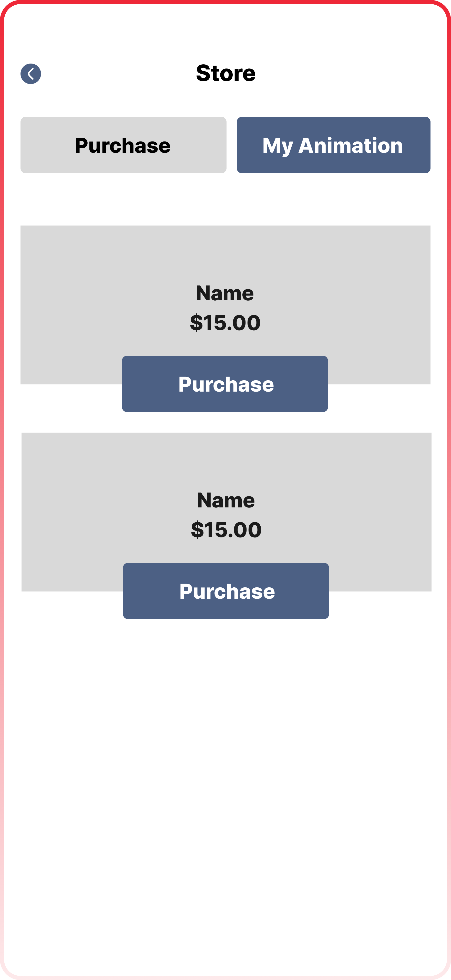Buy the lower $15.00 animation
This screenshot has height=980, width=451.
pos(226,591)
